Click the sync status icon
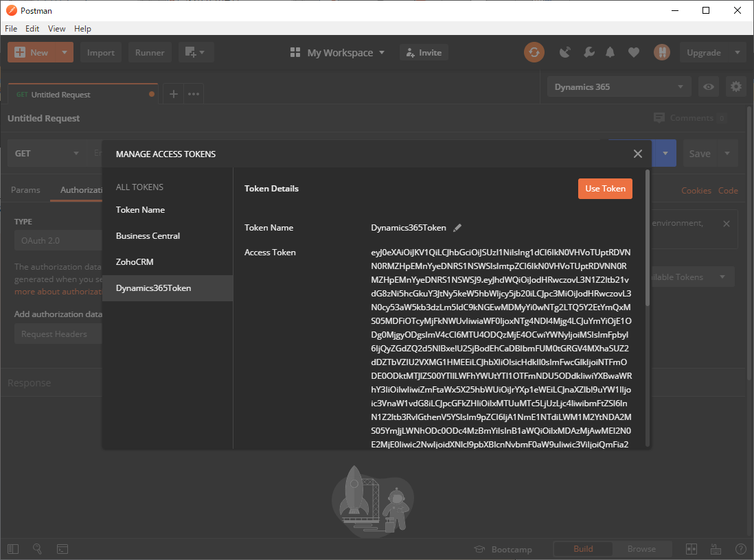 click(534, 52)
